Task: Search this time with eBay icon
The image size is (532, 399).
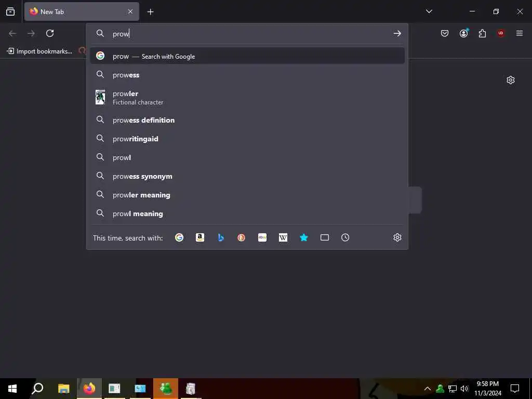Action: click(262, 237)
